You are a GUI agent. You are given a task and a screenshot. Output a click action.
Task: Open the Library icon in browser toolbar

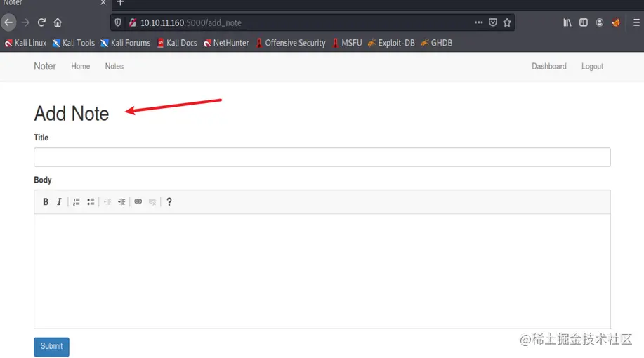[x=567, y=22]
